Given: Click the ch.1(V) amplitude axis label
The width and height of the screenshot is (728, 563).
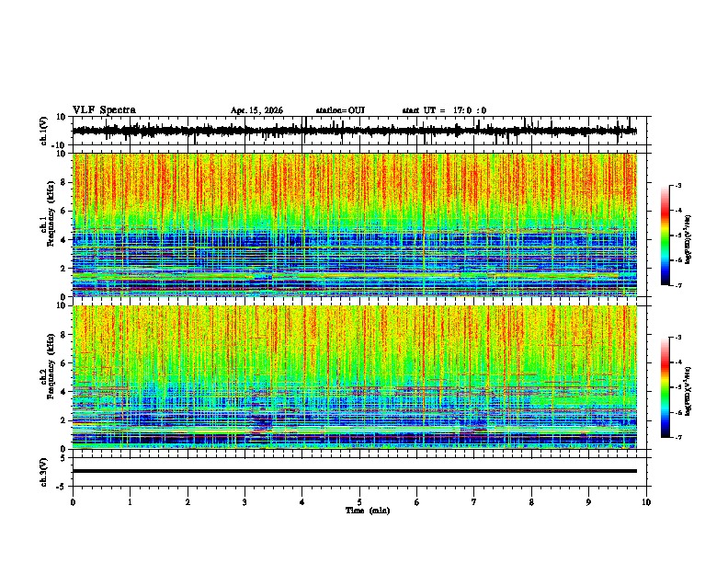Looking at the screenshot, I should pyautogui.click(x=44, y=131).
